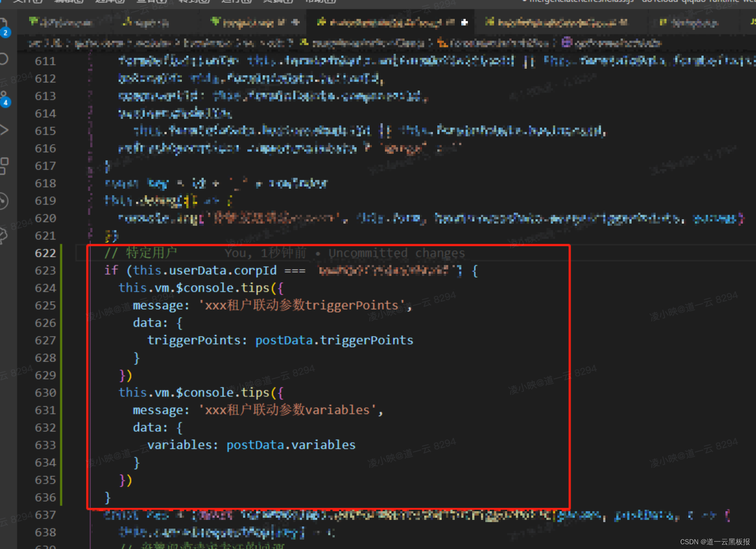The image size is (756, 549).
Task: Close the third editor tab
Action: [296, 23]
